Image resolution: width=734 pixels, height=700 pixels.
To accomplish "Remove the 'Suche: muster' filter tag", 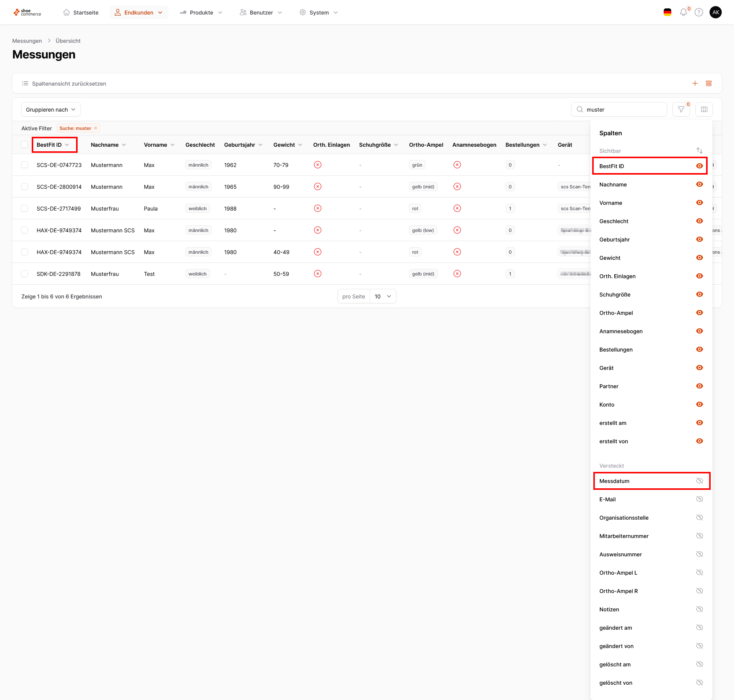I will click(x=96, y=128).
